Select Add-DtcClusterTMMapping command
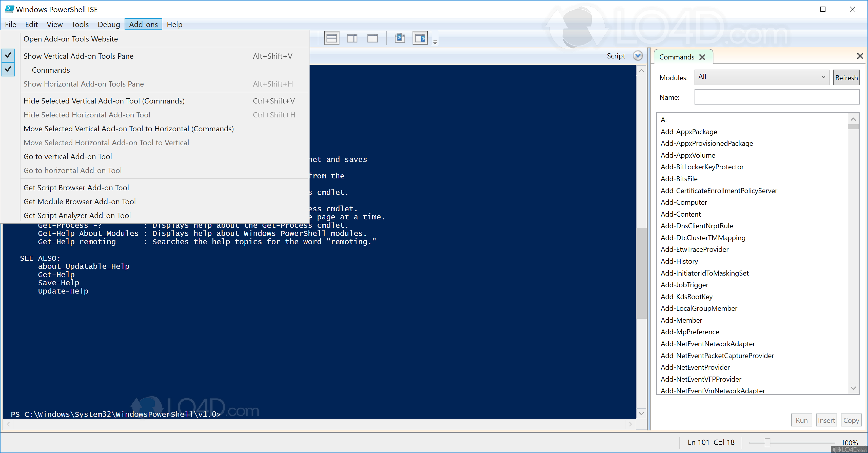 pos(703,238)
